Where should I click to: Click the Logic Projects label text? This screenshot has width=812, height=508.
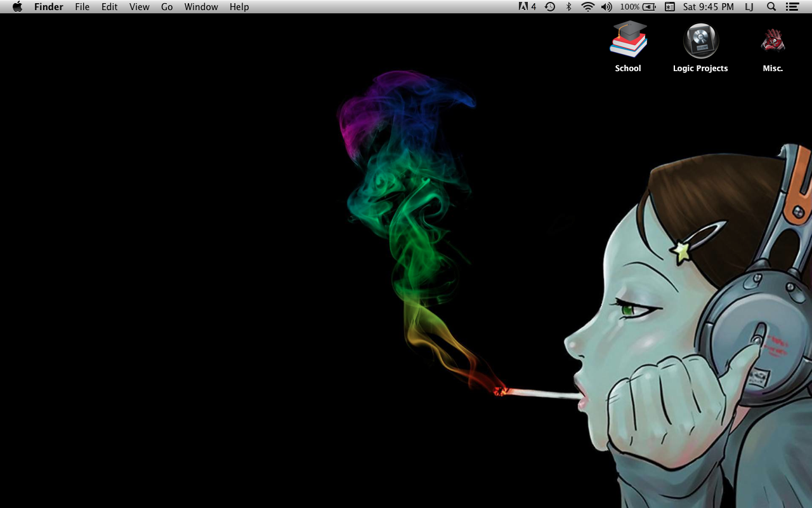[700, 69]
